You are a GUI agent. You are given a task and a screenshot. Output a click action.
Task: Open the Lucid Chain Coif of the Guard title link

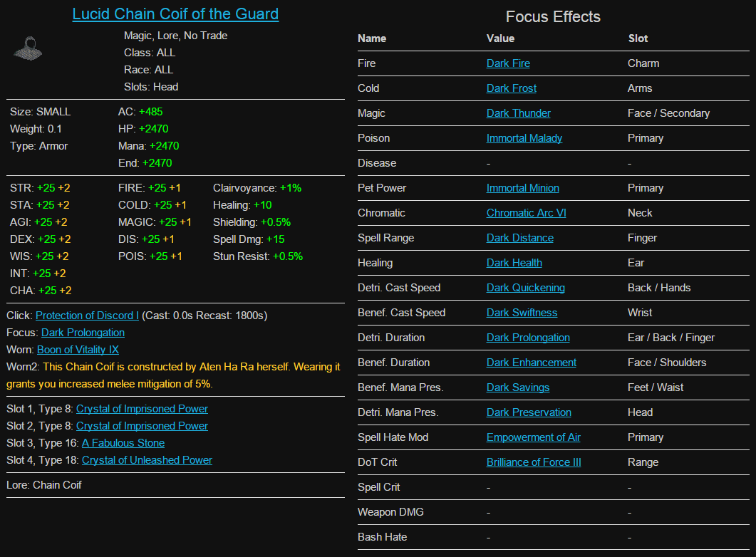tap(175, 14)
